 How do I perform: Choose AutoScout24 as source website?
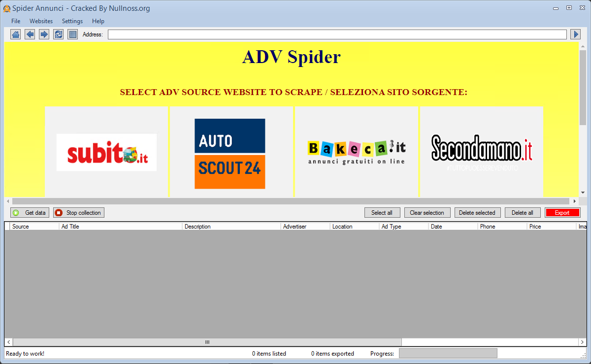[x=230, y=153]
